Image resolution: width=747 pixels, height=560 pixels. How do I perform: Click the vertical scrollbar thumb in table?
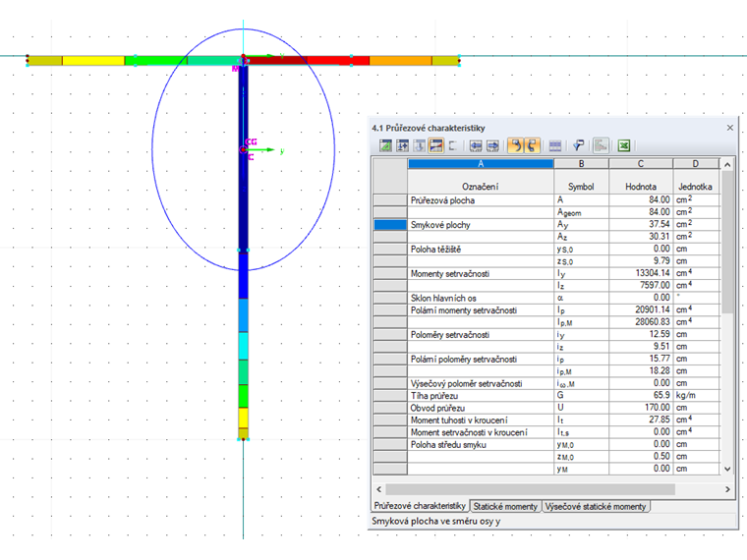click(x=727, y=242)
